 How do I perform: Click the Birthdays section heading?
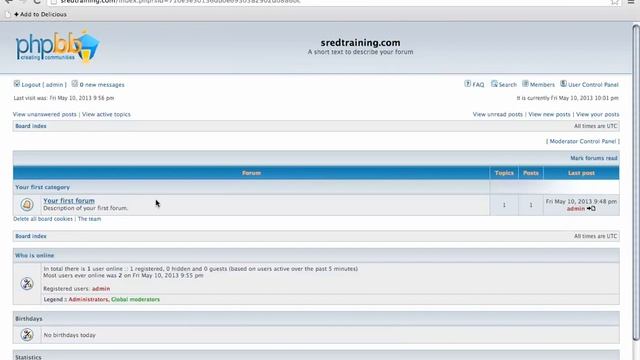(29, 319)
